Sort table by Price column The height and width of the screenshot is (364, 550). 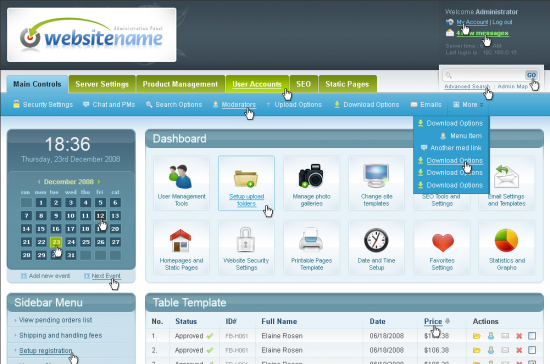pos(433,321)
